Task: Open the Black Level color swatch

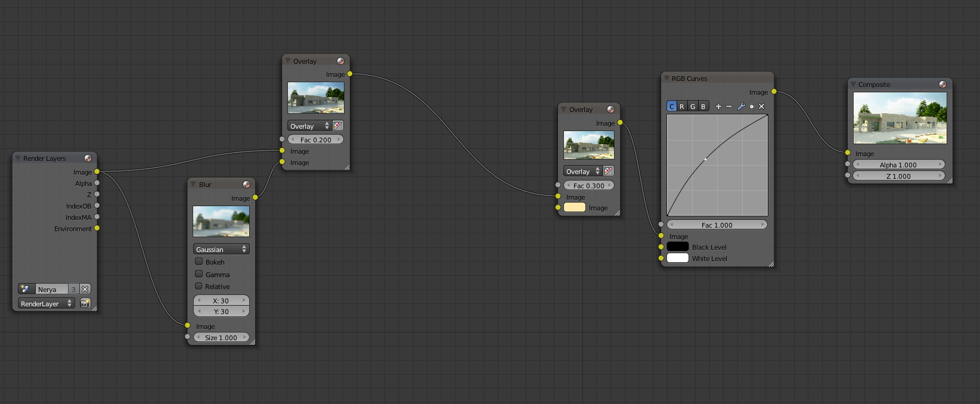Action: (x=678, y=247)
